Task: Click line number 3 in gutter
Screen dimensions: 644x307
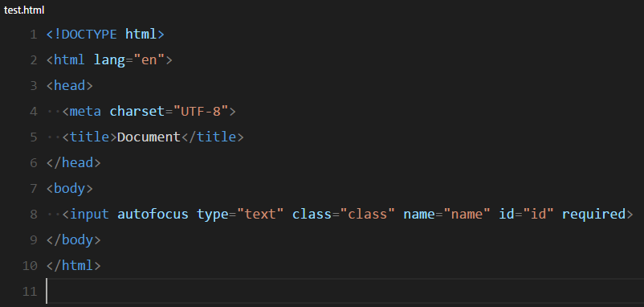Action: [34, 86]
